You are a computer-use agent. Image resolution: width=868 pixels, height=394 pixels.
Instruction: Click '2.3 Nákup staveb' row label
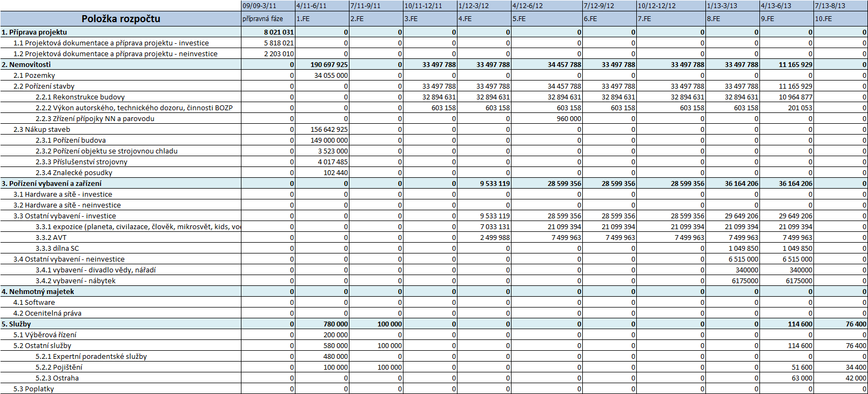pos(42,129)
